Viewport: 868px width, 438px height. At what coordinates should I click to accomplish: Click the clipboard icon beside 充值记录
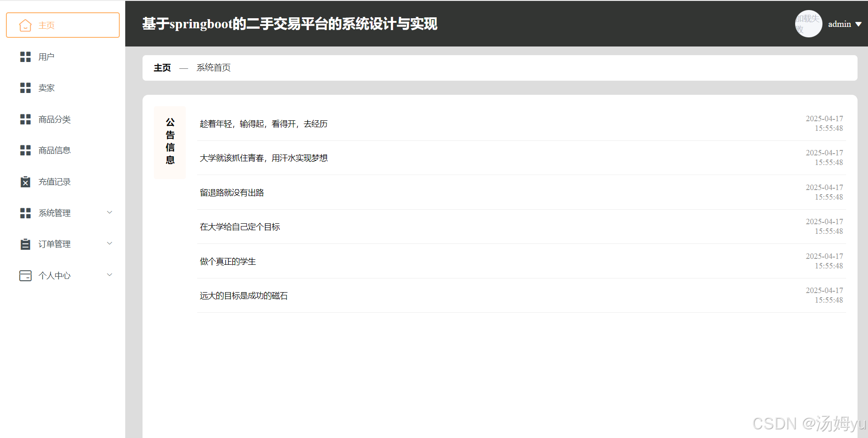click(x=26, y=182)
